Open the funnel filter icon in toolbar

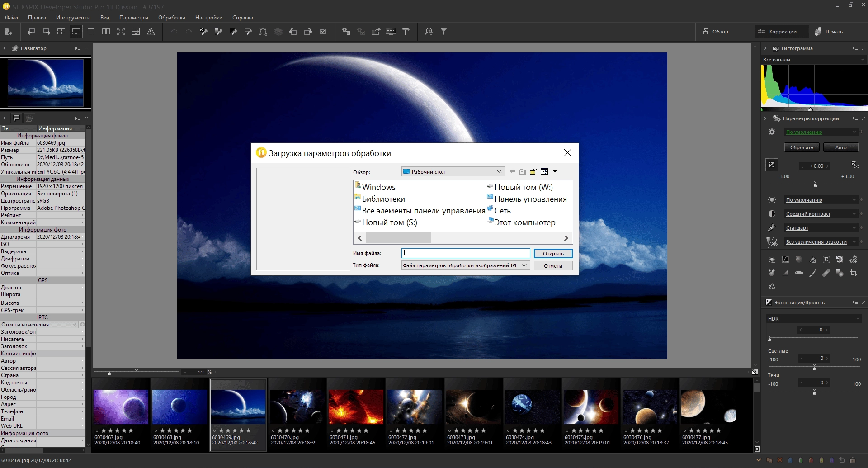point(443,32)
